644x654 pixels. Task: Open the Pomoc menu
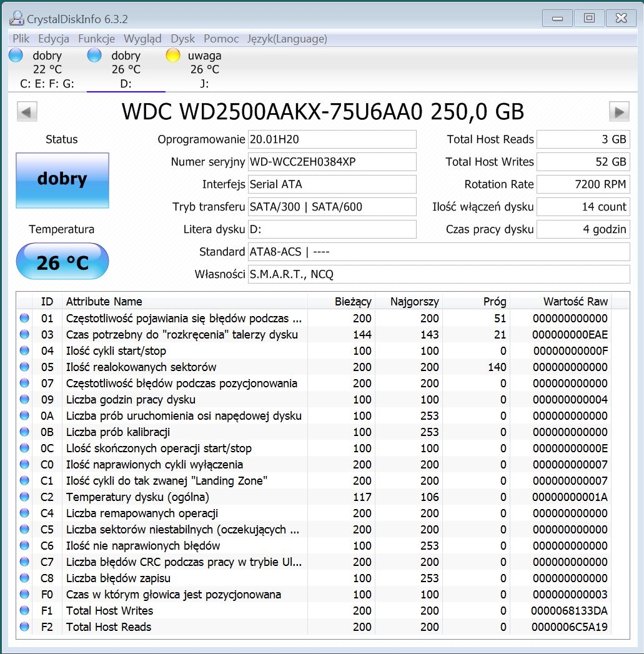coord(221,39)
